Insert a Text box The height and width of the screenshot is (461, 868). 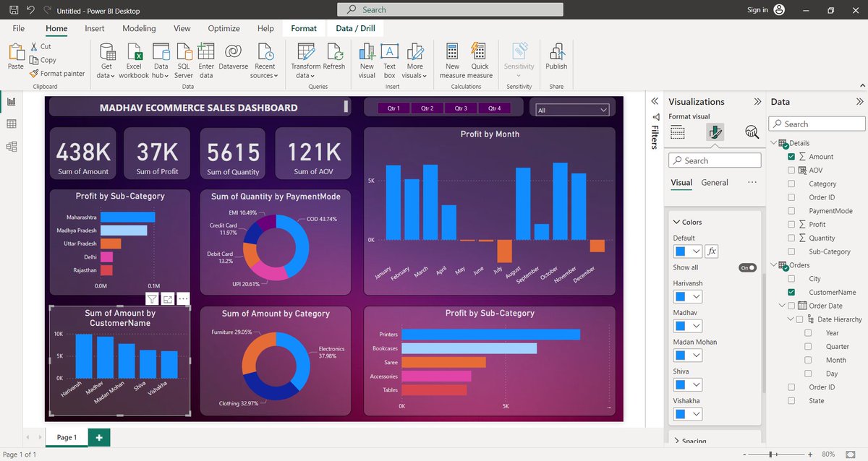[x=389, y=61]
